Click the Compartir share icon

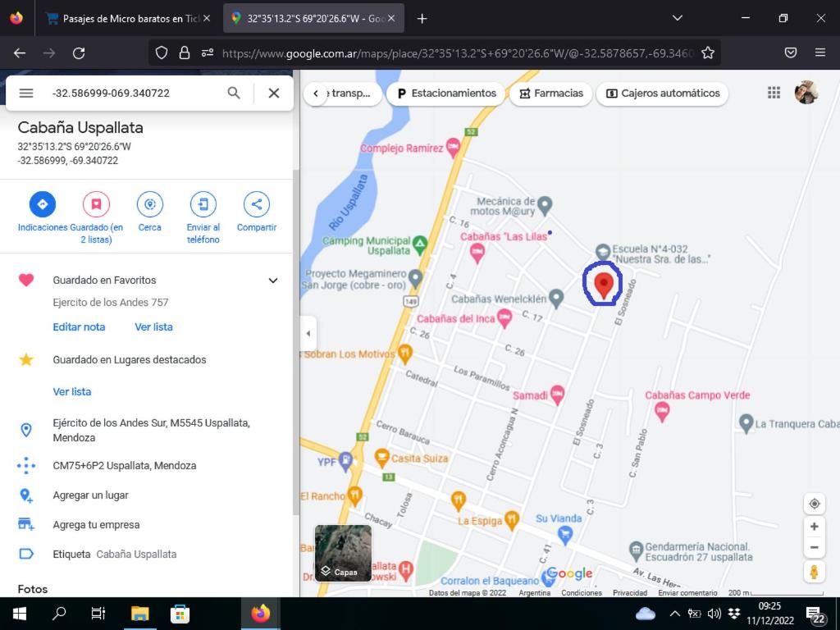(x=257, y=204)
